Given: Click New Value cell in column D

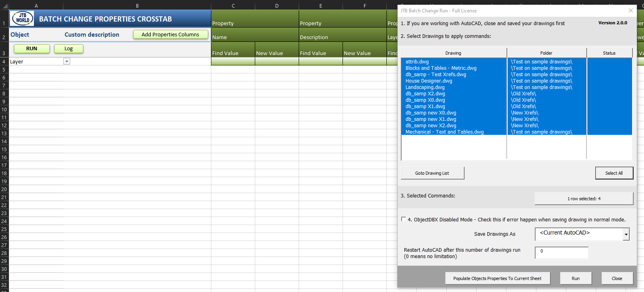Looking at the screenshot, I should point(277,49).
